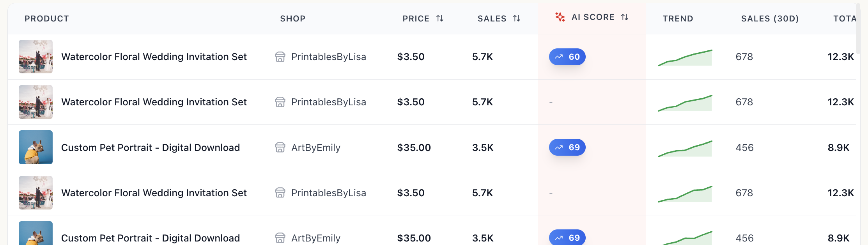Screen dimensions: 868x245
Task: Open AI score 69 badge in third row
Action: (567, 147)
